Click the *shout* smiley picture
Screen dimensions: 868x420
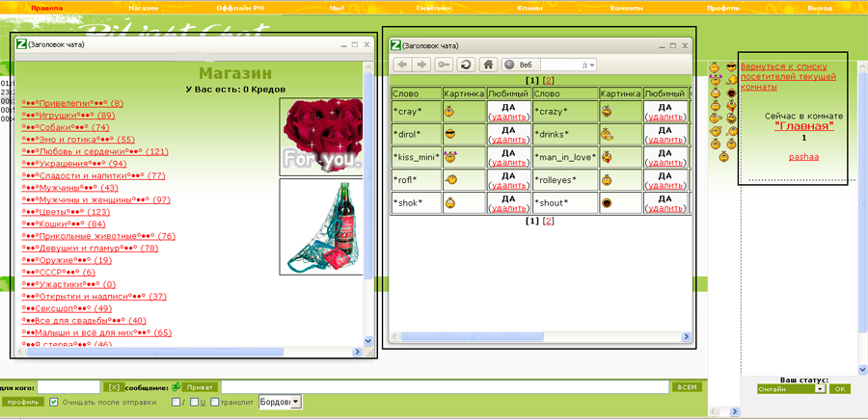point(607,203)
